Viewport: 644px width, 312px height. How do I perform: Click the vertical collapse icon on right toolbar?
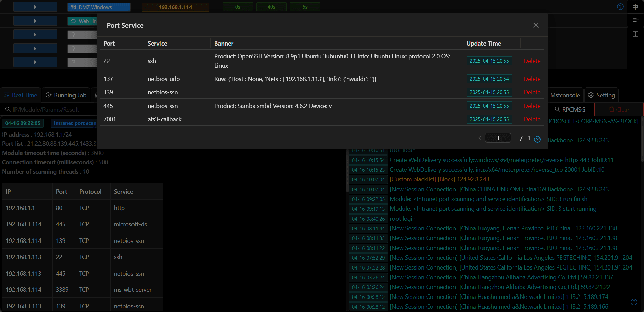tap(636, 34)
